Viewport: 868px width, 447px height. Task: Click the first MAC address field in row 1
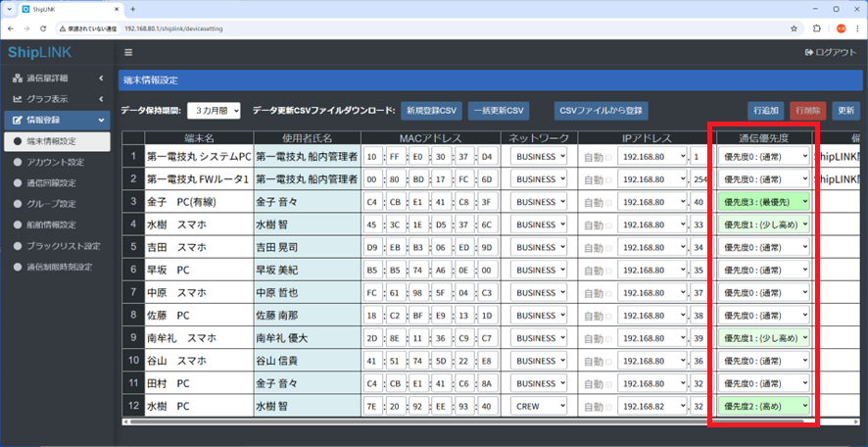[x=372, y=156]
